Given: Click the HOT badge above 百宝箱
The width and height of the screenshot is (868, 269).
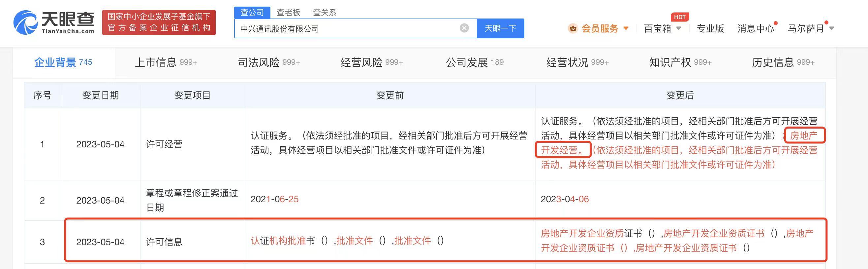Looking at the screenshot, I should click(x=679, y=17).
